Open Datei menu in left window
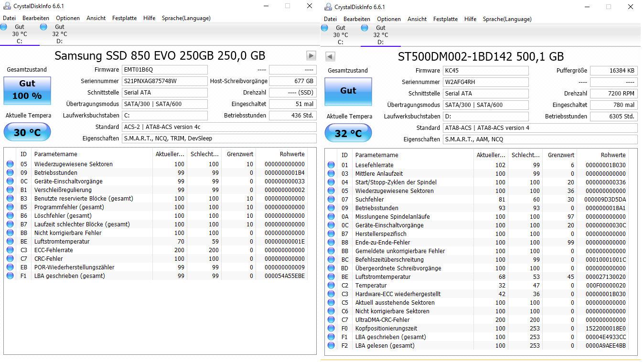 tap(9, 18)
